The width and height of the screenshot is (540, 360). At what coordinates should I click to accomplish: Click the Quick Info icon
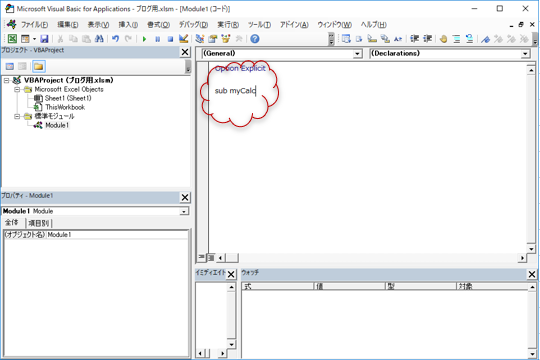(372, 39)
